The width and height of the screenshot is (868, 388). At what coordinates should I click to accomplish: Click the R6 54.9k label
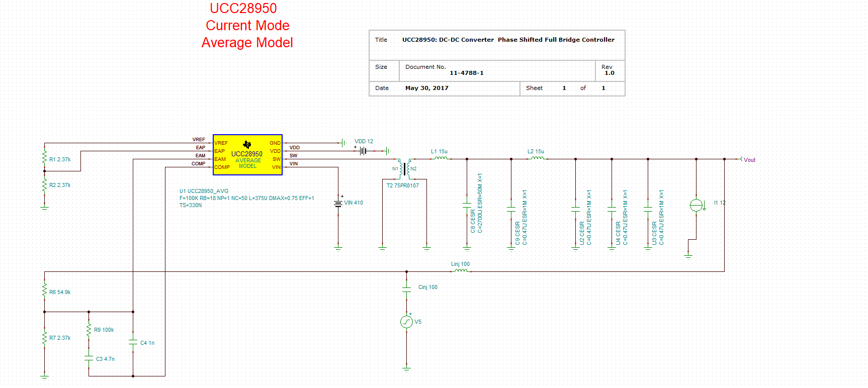tap(60, 292)
